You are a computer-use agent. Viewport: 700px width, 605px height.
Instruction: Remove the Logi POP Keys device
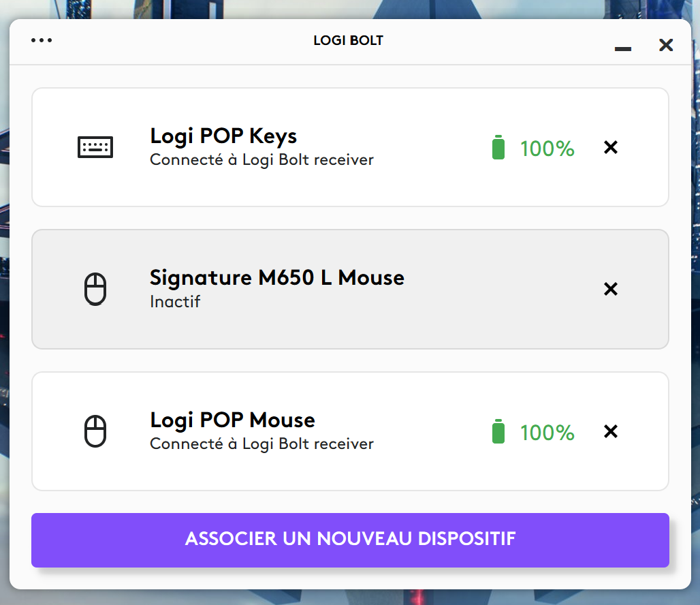coord(611,147)
